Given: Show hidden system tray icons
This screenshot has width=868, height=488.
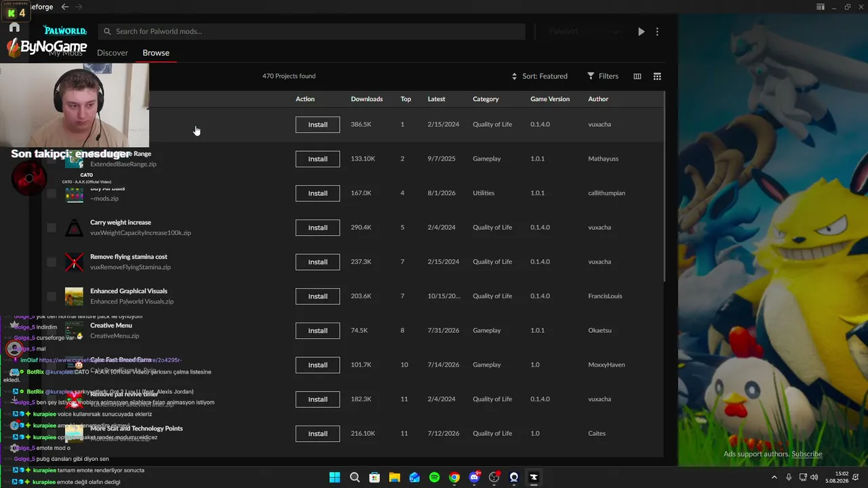Looking at the screenshot, I should 774,477.
